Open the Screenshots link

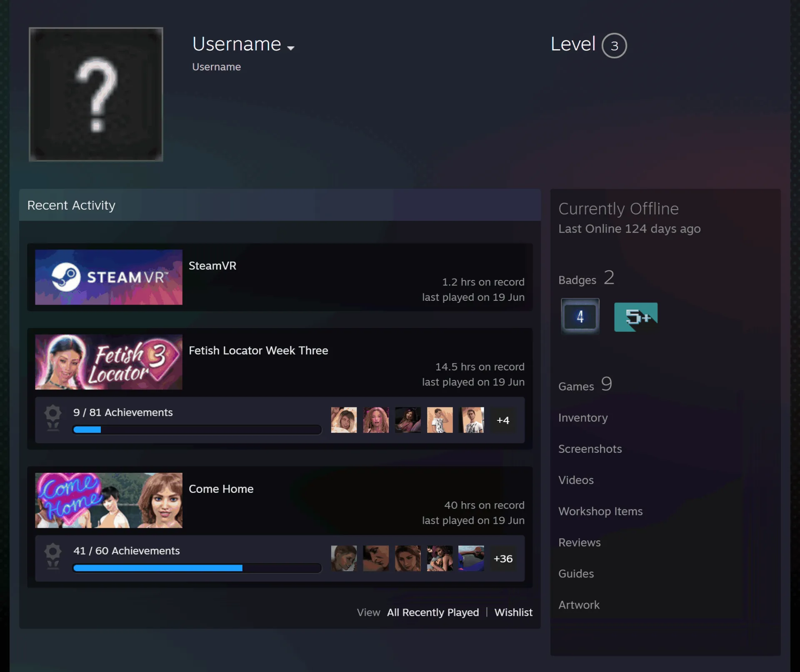[x=590, y=449]
